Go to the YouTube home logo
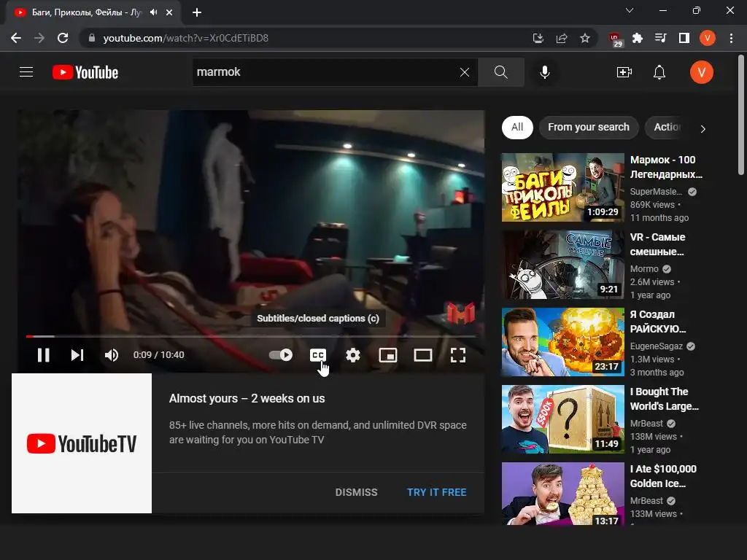 pyautogui.click(x=85, y=72)
